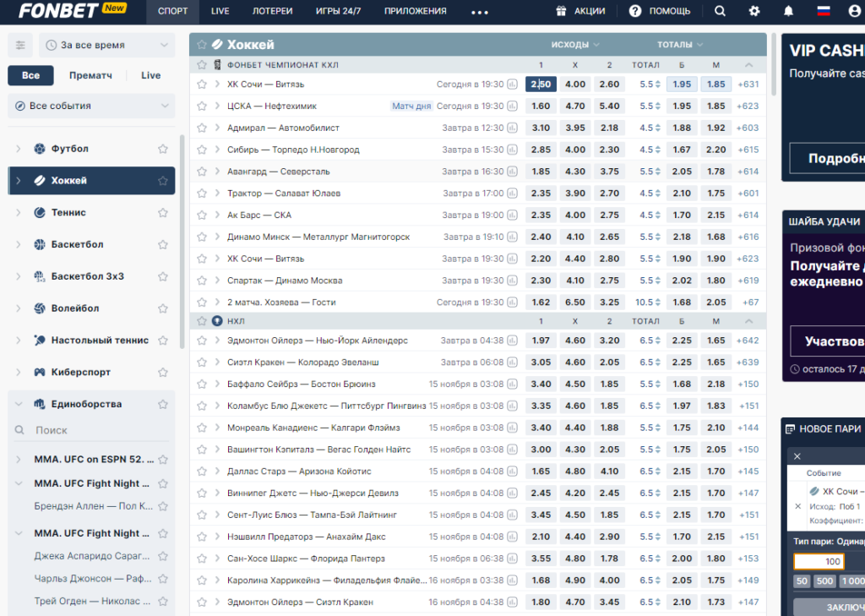Open the user profile icon
Image resolution: width=865 pixels, height=616 pixels.
[855, 11]
